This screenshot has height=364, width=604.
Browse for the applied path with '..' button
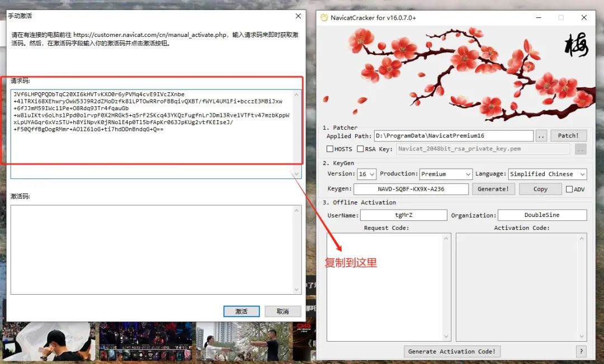[x=541, y=135]
